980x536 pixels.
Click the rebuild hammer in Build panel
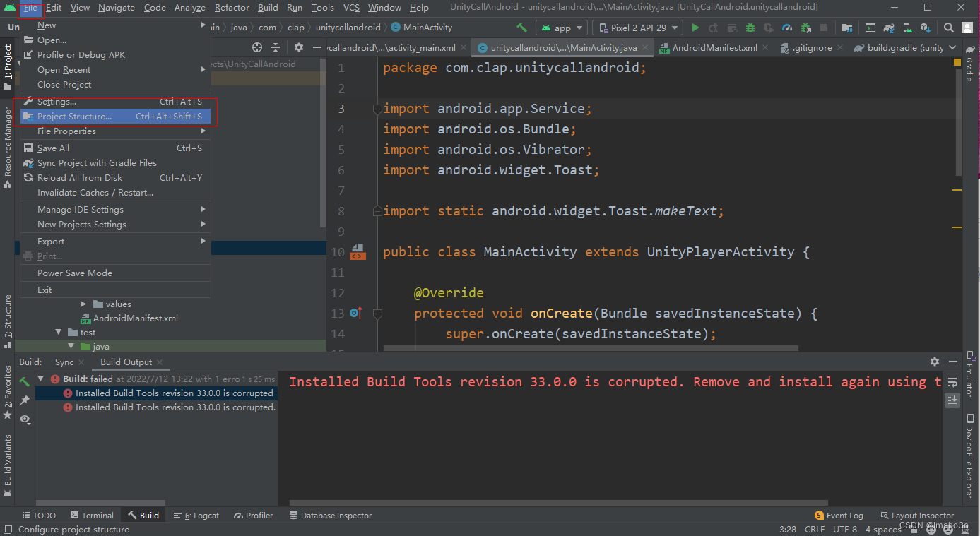[25, 381]
